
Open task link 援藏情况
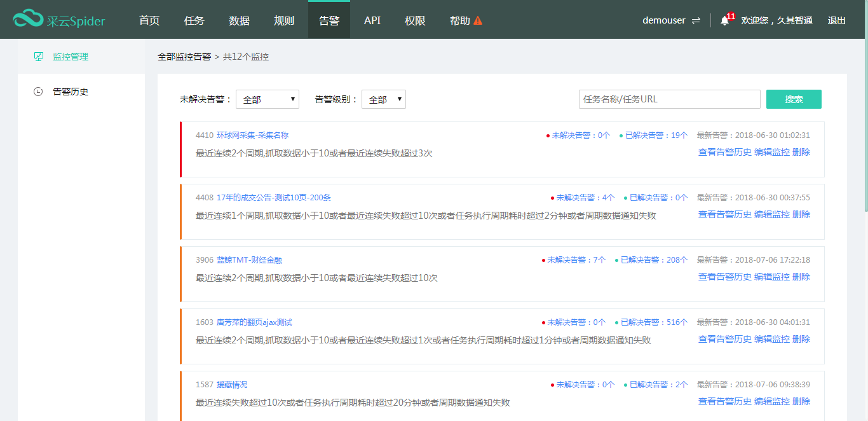[232, 384]
